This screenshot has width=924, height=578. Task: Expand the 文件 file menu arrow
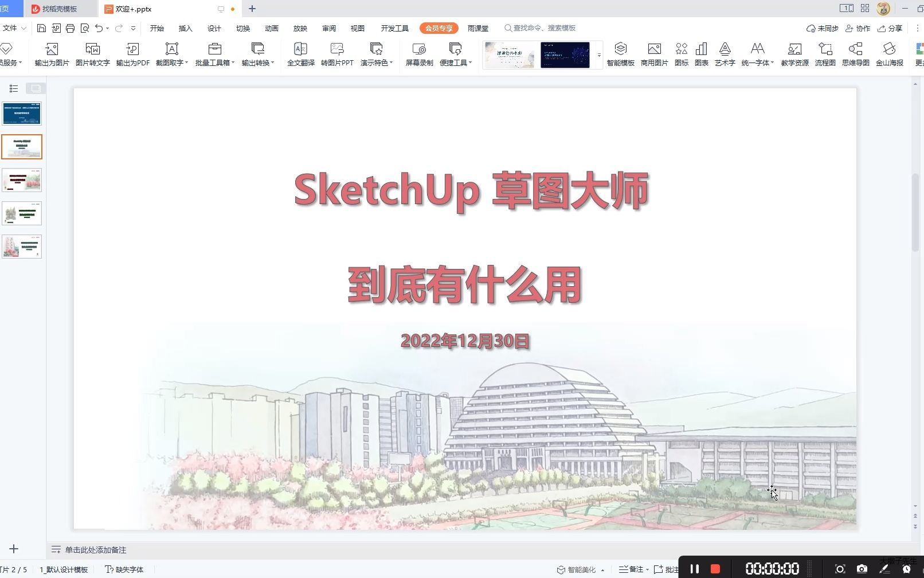[24, 28]
